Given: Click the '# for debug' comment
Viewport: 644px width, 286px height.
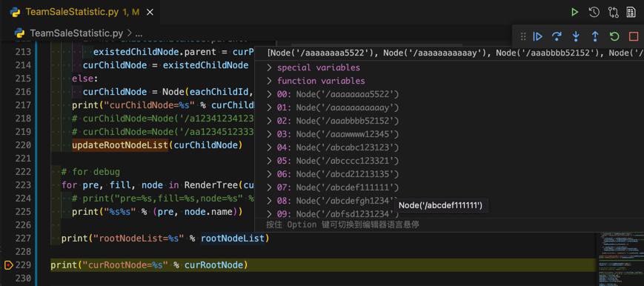Looking at the screenshot, I should 90,171.
